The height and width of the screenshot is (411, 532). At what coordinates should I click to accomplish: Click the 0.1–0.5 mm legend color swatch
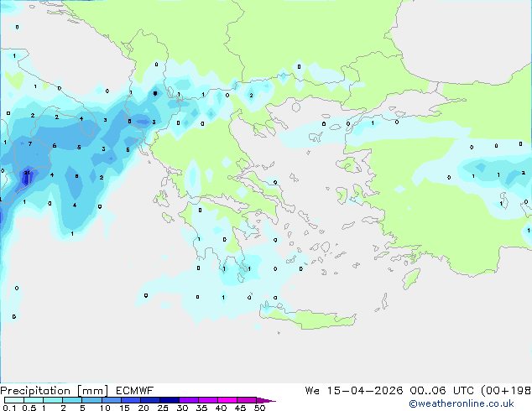coord(14,400)
